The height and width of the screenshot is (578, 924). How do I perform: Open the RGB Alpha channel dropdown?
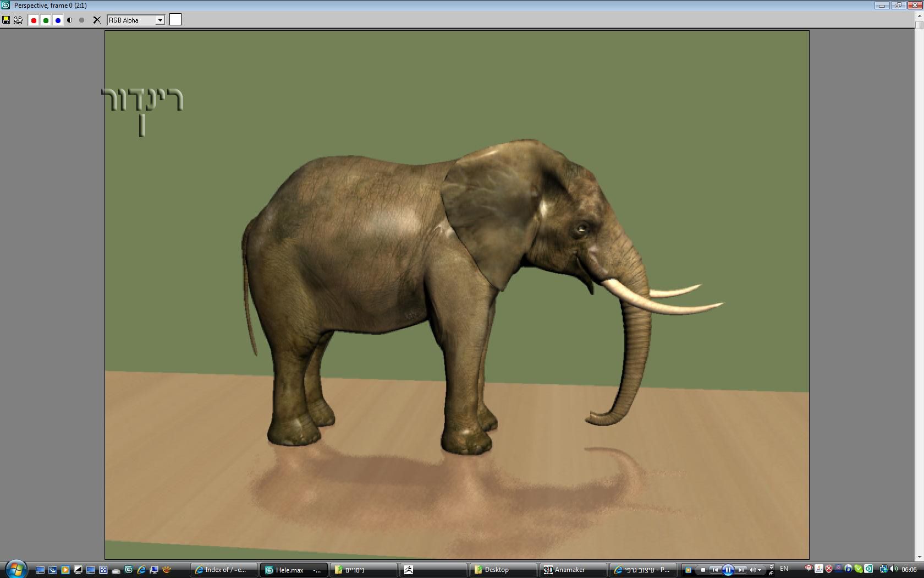coord(160,20)
